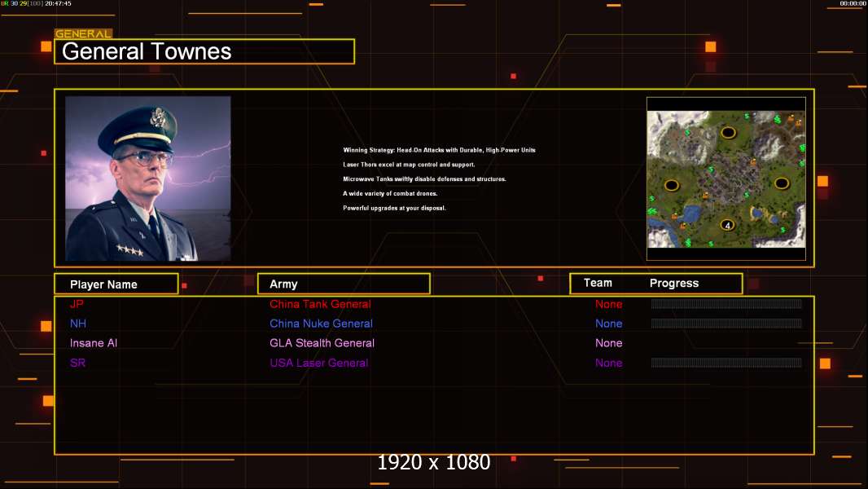Click the Winning Strategy description line
This screenshot has height=489, width=868.
coord(439,150)
